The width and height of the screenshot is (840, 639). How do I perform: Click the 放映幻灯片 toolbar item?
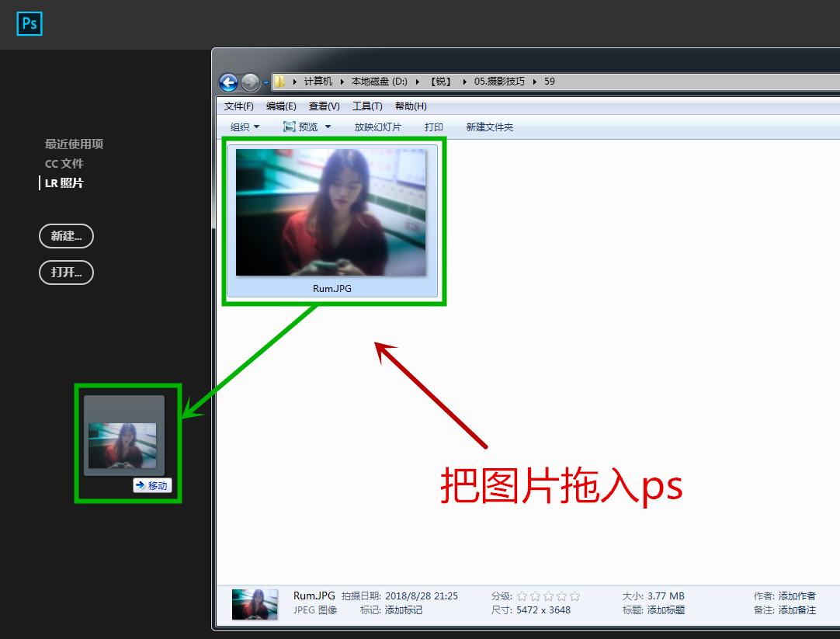click(377, 127)
